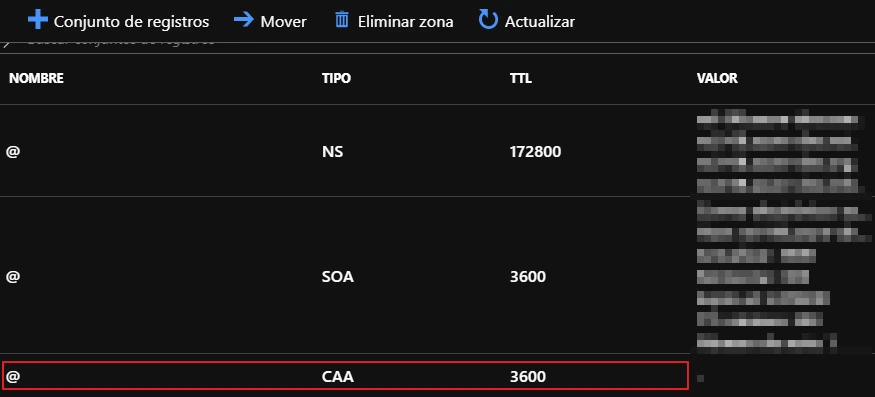
Task: Click the blurred value of the NS record
Action: coord(778,154)
